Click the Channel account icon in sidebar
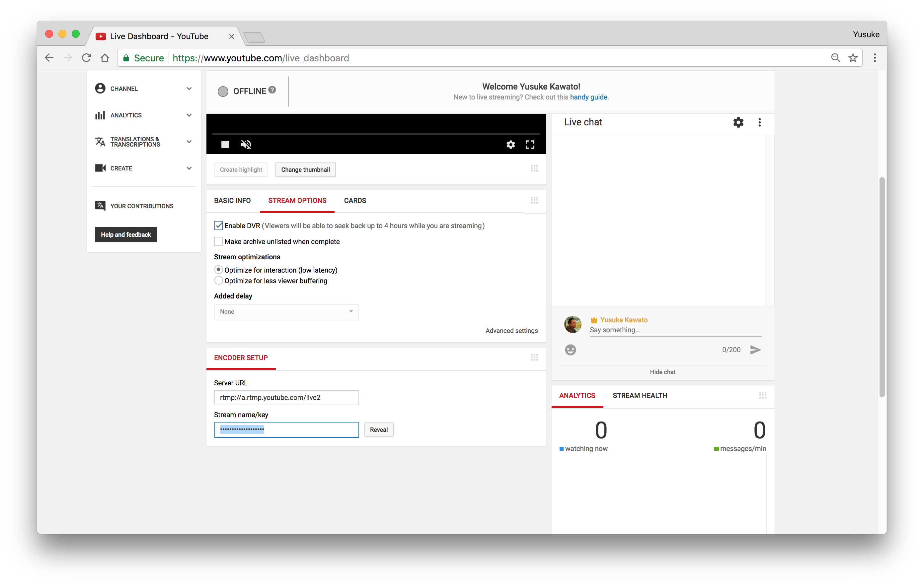This screenshot has height=587, width=924. 100,89
